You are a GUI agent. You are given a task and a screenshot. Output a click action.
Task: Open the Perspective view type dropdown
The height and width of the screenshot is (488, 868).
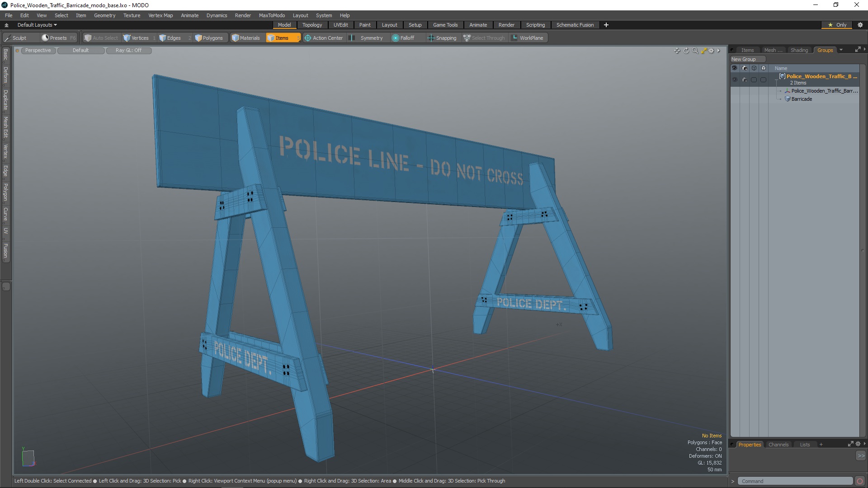[x=38, y=50]
